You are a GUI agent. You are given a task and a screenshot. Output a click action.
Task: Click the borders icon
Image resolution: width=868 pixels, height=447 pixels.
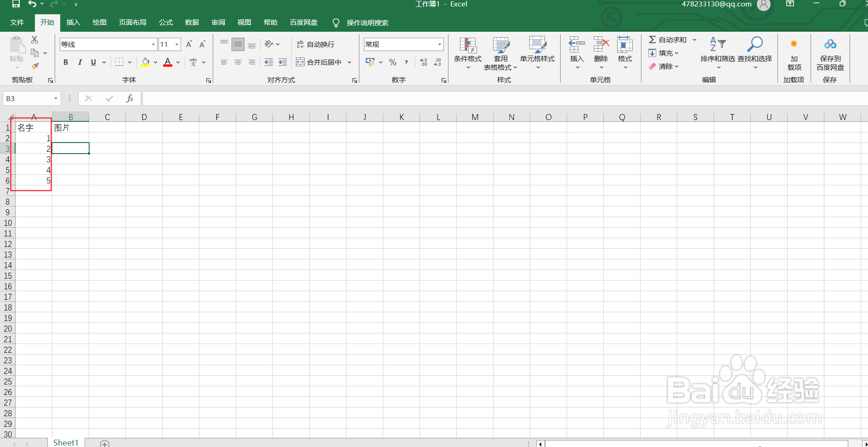pos(119,62)
